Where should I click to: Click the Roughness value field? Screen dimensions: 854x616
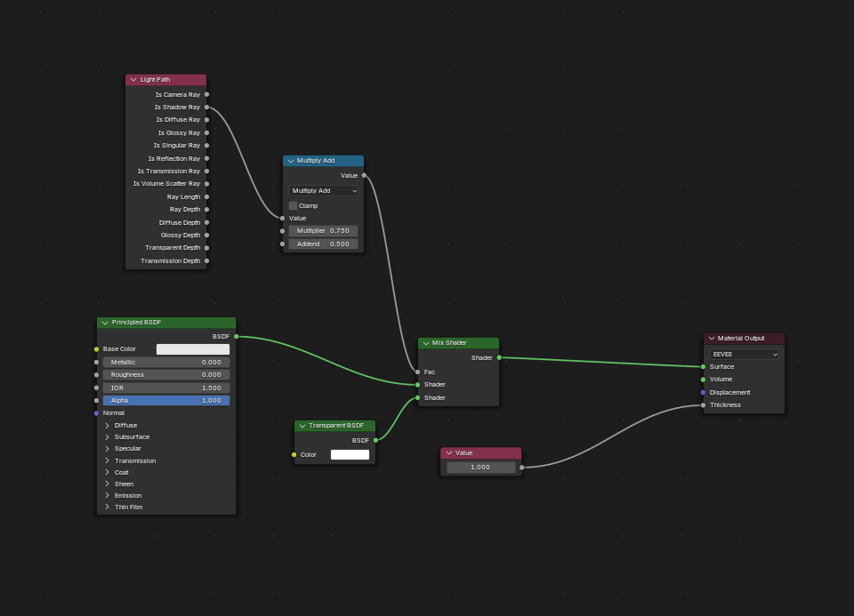[x=166, y=375]
